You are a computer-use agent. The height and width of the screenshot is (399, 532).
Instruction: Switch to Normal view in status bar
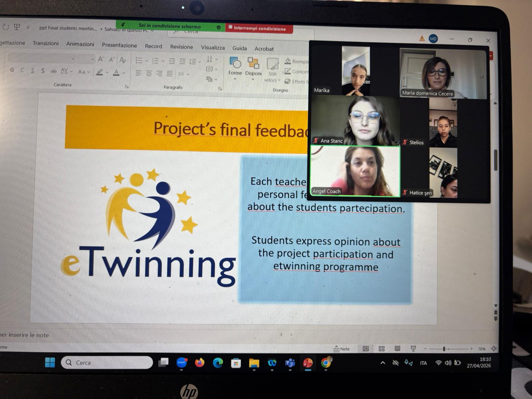(x=366, y=349)
